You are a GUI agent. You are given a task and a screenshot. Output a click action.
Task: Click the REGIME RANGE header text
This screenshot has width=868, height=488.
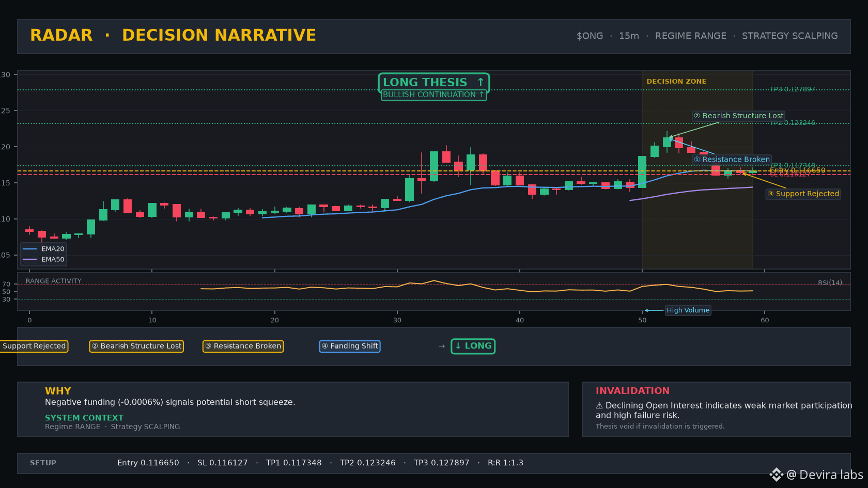click(x=690, y=36)
